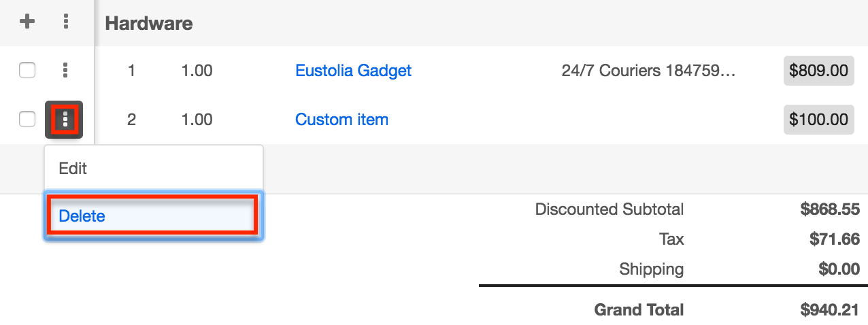Click Discounted Subtotal value $868.55
The image size is (868, 325).
coord(830,209)
